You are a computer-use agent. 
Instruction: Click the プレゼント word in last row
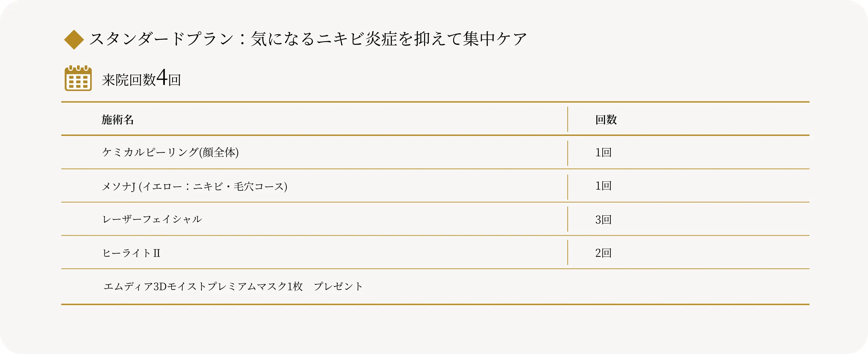pos(338,286)
